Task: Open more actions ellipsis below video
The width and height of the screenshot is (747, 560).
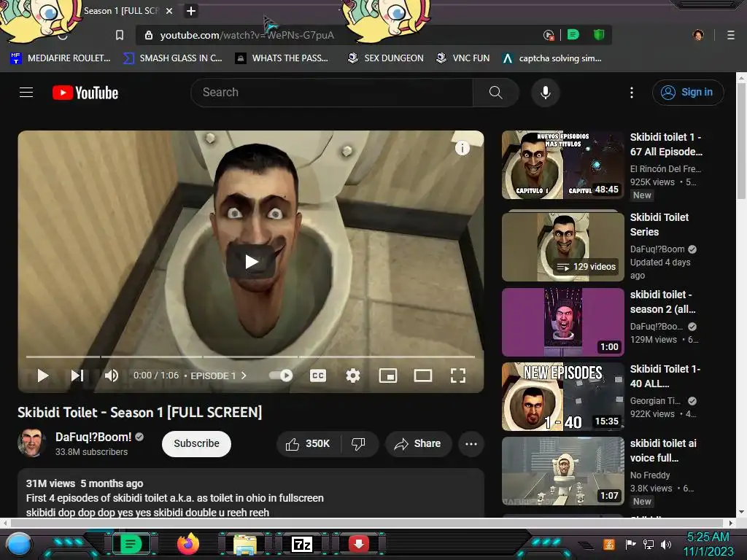Action: [471, 444]
